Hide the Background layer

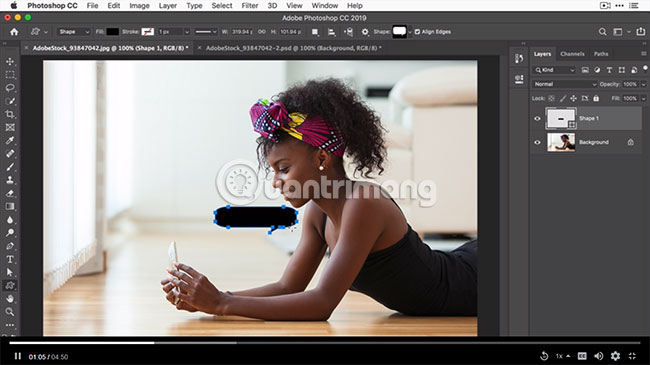pyautogui.click(x=537, y=142)
